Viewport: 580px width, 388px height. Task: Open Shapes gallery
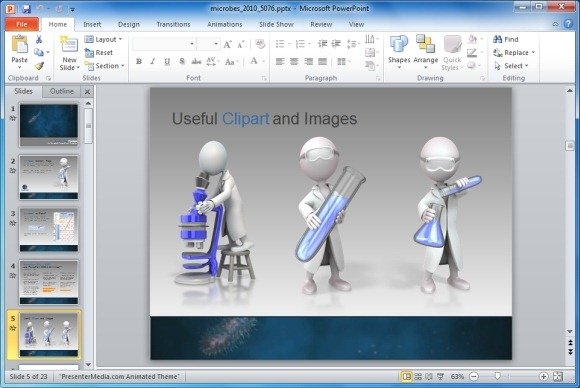click(x=399, y=53)
